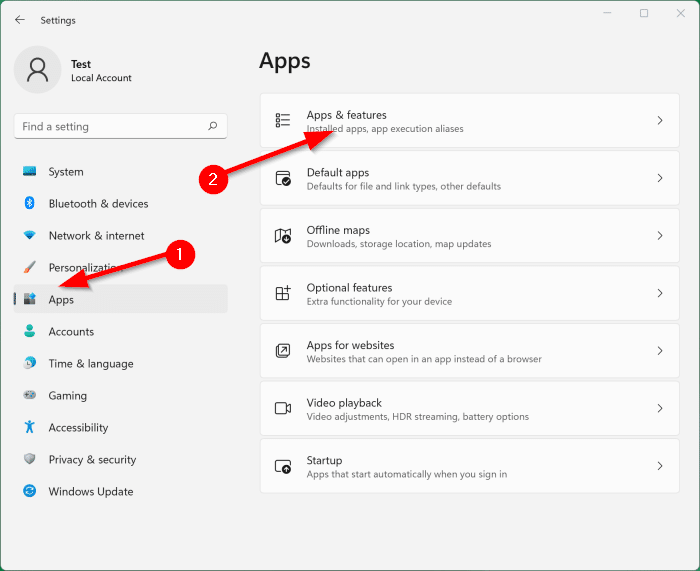Select the Gaming controller icon

point(29,395)
